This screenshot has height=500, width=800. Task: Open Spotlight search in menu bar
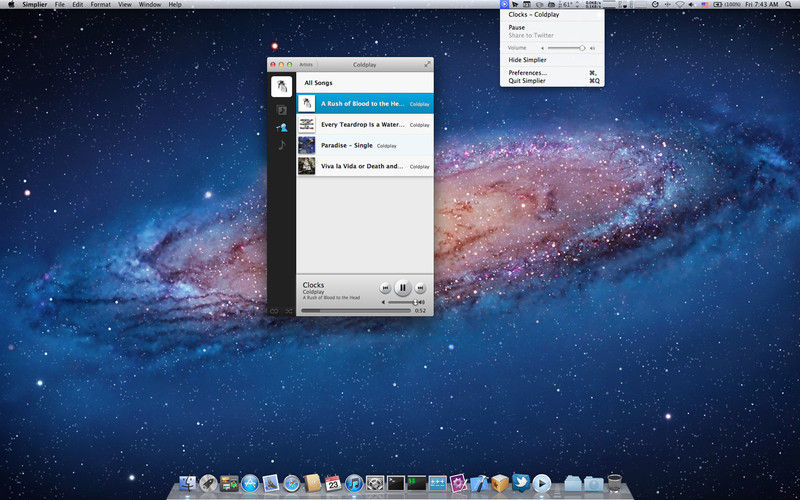pyautogui.click(x=789, y=4)
